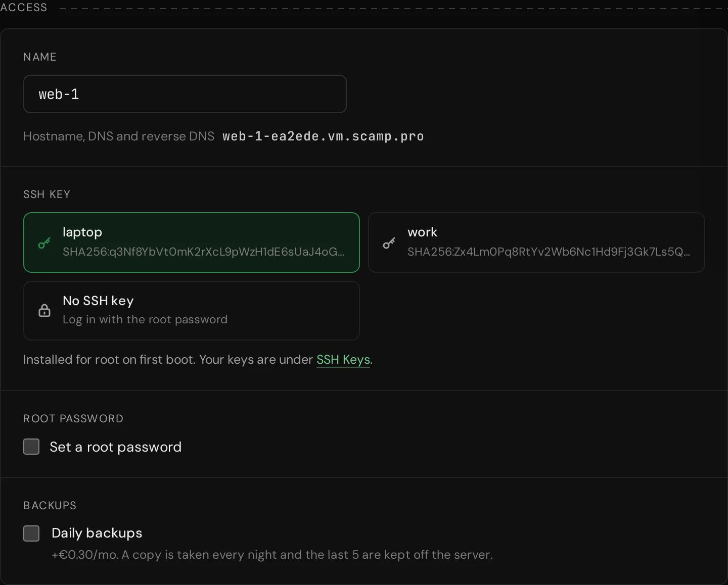Select the laptop SSH key option

[x=192, y=242]
